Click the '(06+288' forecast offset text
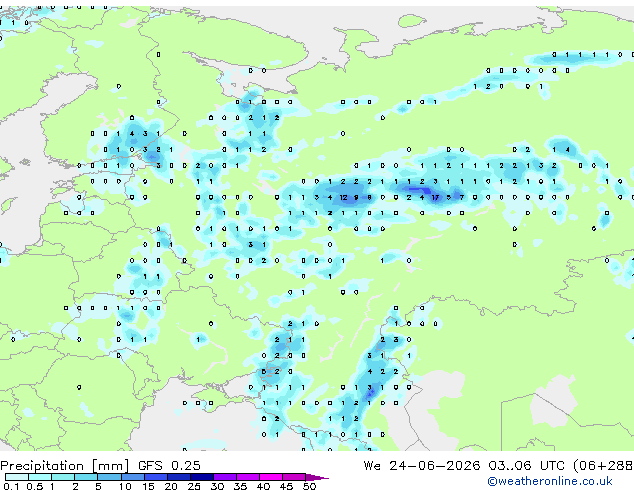This screenshot has height=490, width=634. (x=603, y=466)
